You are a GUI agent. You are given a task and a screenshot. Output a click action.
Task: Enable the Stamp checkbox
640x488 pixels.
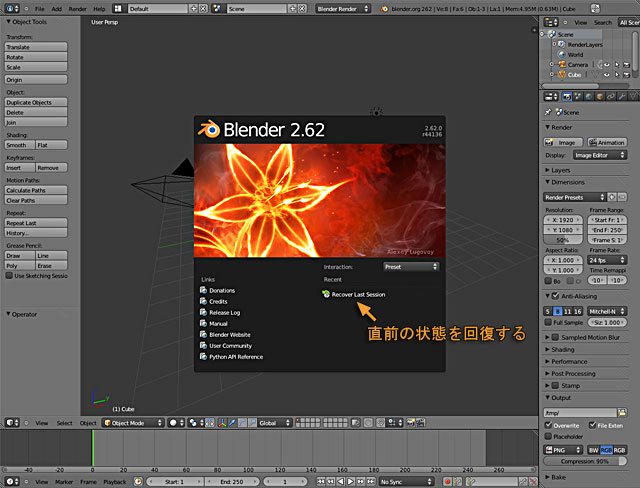[x=556, y=386]
